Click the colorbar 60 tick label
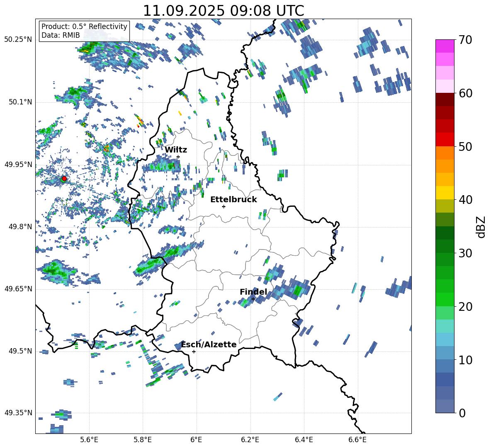 coord(465,93)
